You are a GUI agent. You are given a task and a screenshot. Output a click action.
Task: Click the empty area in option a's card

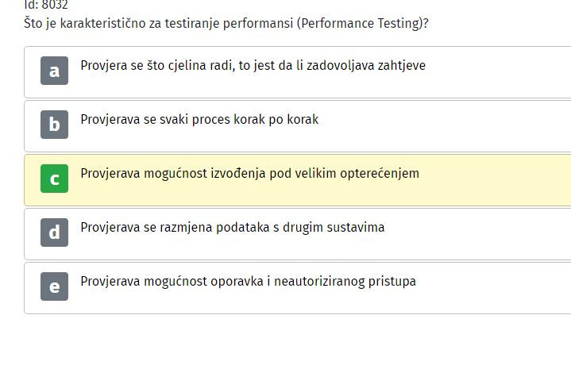(499, 72)
